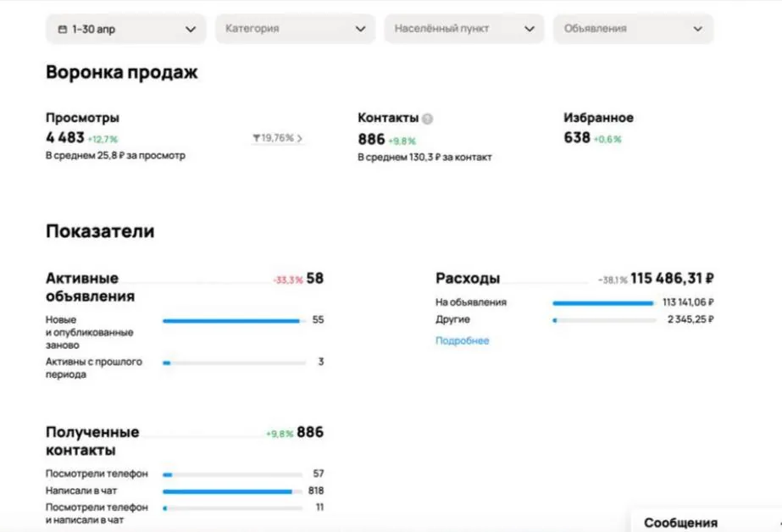Click the Избранное value 638

(x=577, y=137)
